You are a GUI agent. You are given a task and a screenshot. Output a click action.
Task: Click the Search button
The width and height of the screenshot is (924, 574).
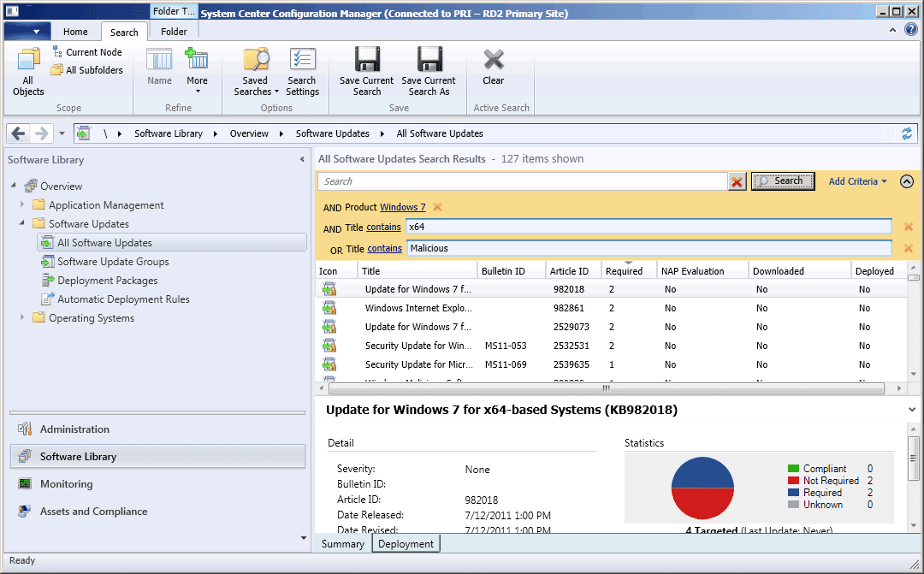pos(783,180)
